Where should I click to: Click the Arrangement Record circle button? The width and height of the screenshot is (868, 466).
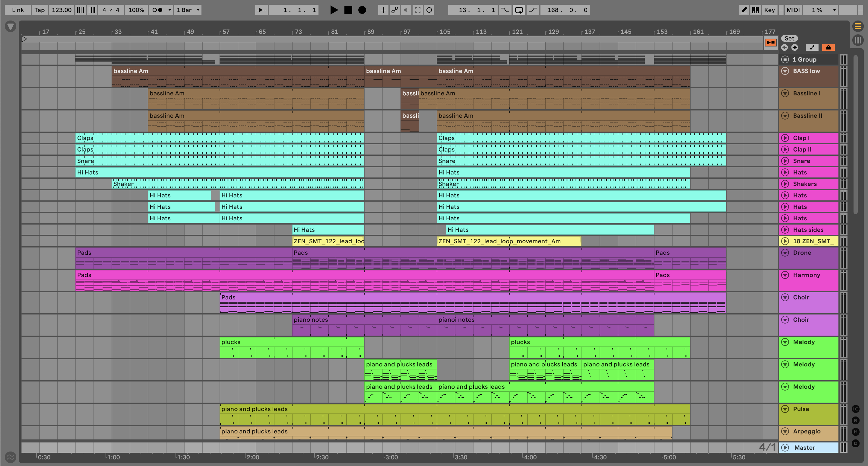pyautogui.click(x=362, y=10)
